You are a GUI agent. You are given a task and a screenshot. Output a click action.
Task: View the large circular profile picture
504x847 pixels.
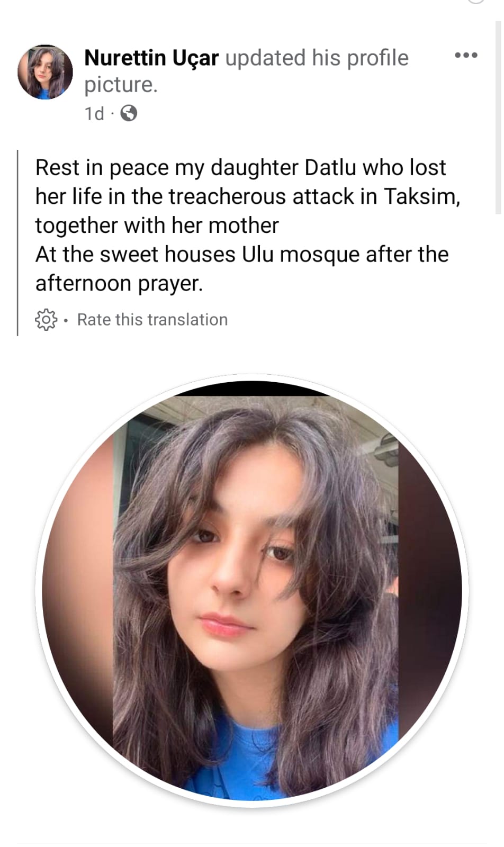click(252, 590)
